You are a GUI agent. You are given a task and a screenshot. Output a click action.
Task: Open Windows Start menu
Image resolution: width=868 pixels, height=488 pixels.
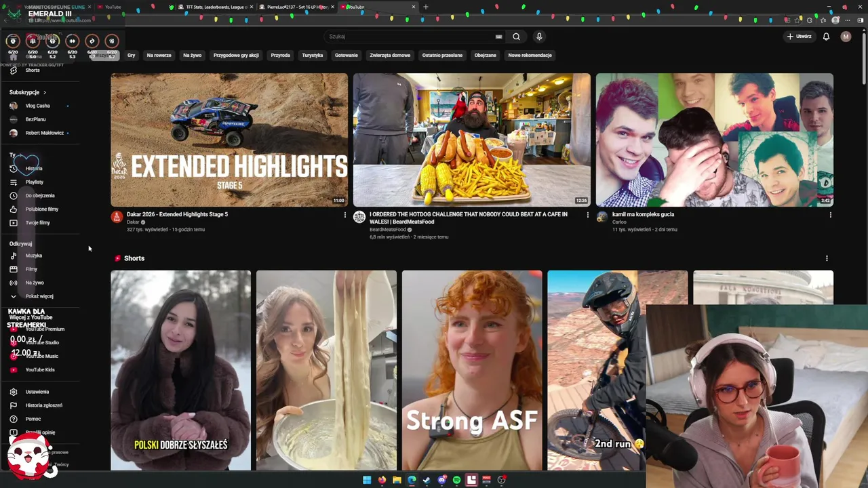tap(367, 480)
